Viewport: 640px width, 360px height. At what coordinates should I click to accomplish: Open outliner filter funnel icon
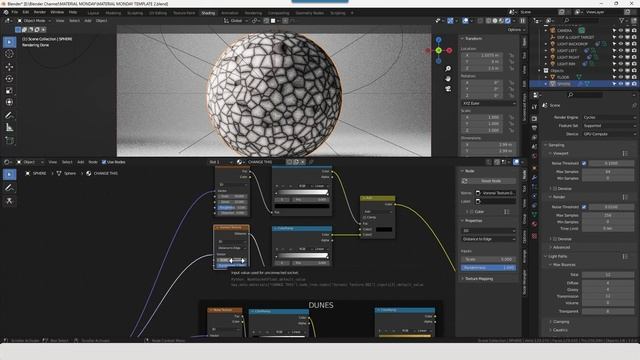(622, 20)
